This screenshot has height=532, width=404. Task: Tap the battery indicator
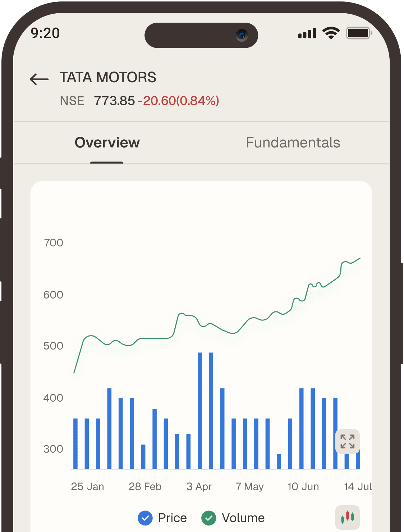(358, 33)
